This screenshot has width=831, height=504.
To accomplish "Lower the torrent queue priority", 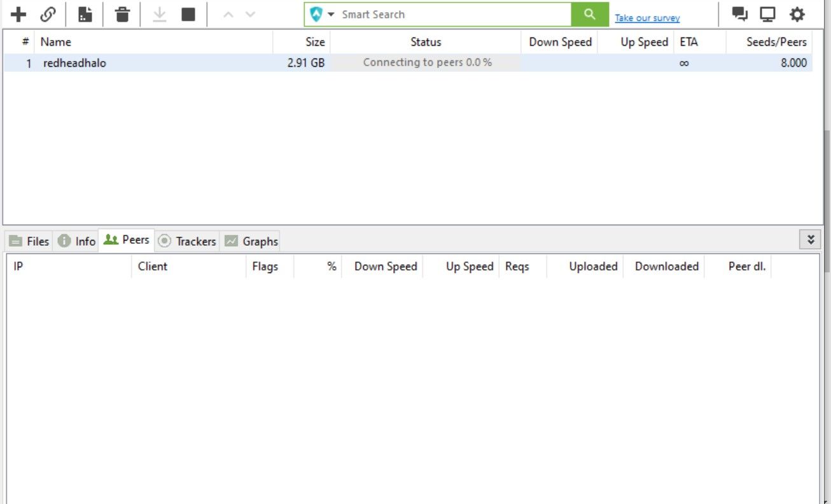I will point(249,13).
